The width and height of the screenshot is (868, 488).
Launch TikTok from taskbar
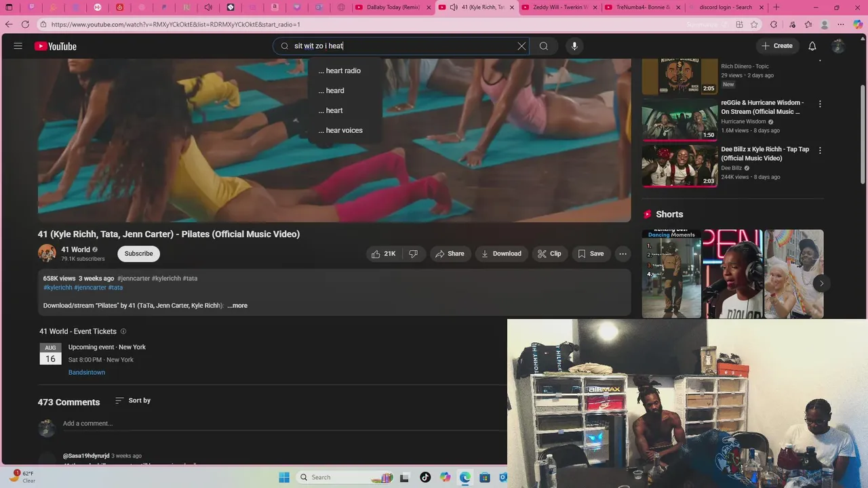pyautogui.click(x=425, y=477)
